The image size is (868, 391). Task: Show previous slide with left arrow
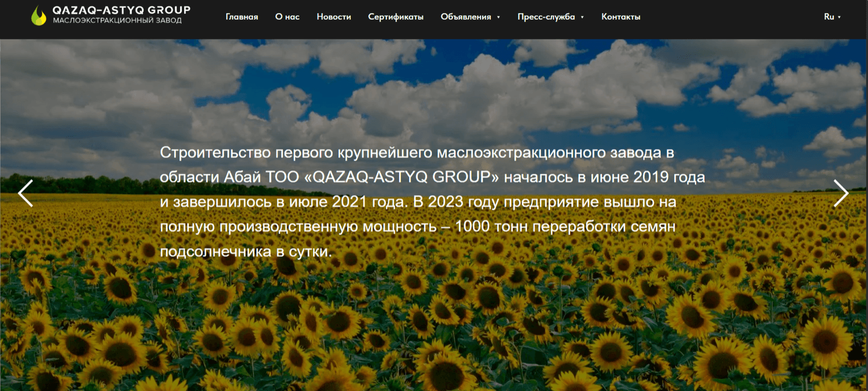point(25,193)
